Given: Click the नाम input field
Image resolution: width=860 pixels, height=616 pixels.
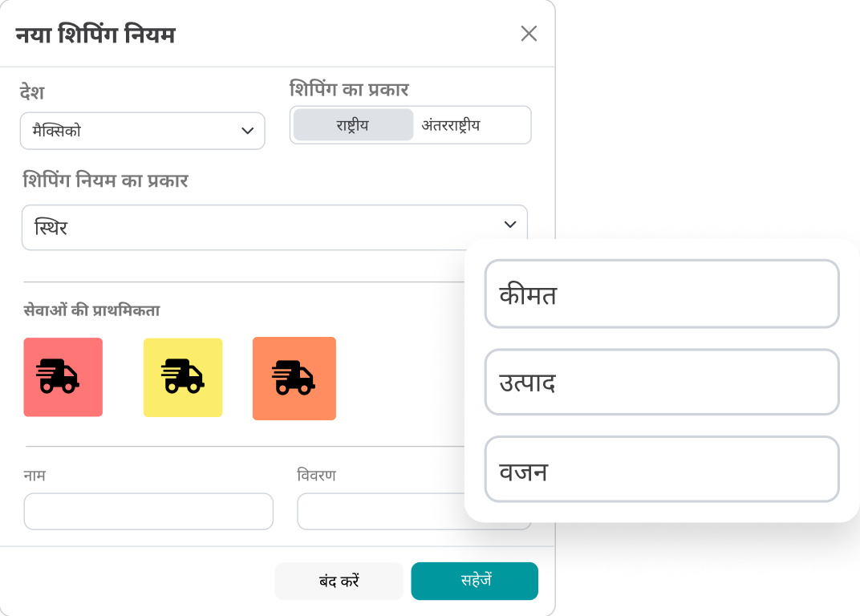Looking at the screenshot, I should point(148,511).
